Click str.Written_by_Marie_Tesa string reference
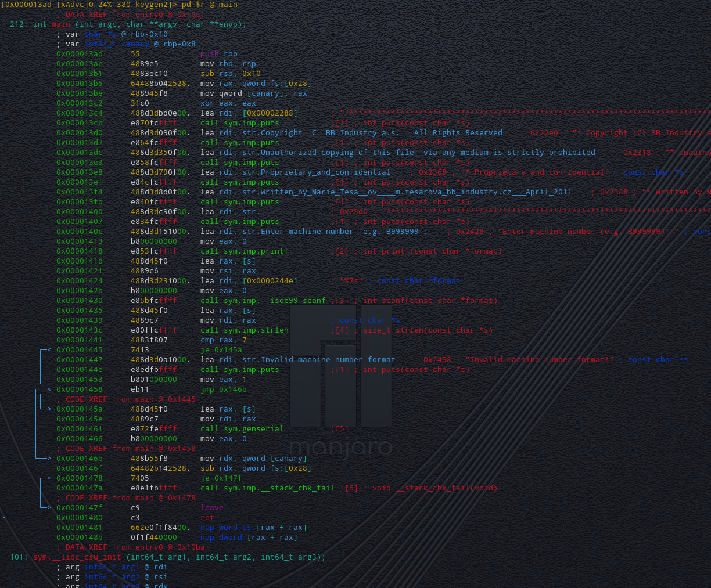The width and height of the screenshot is (711, 588). pyautogui.click(x=407, y=192)
